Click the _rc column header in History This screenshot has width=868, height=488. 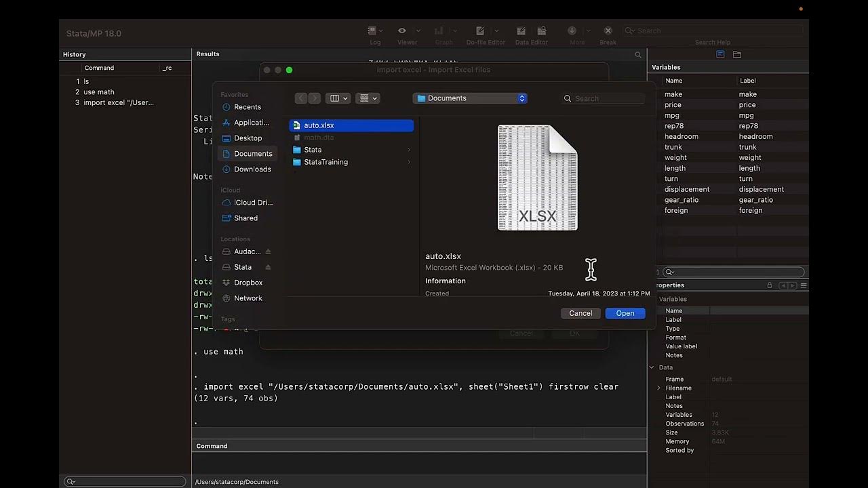167,68
